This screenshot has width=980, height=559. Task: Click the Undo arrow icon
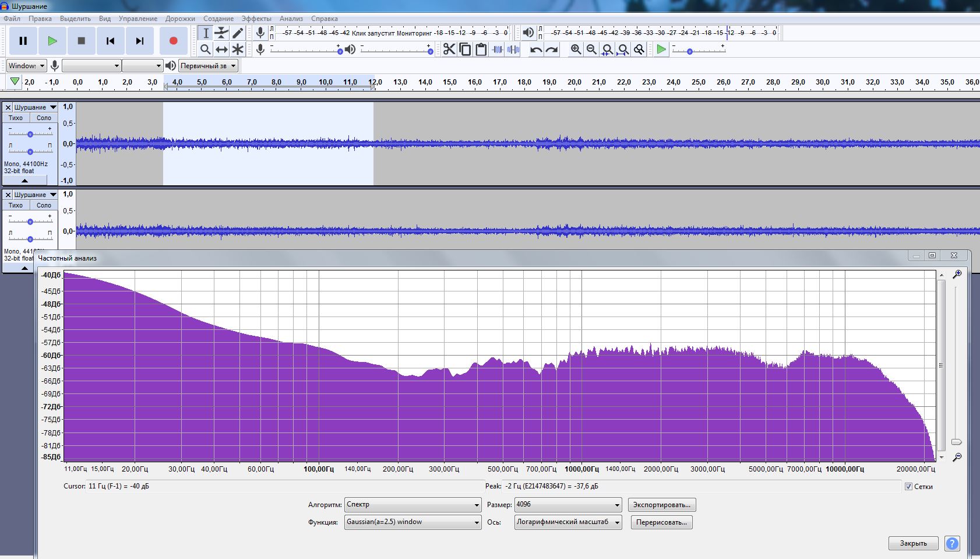pyautogui.click(x=536, y=50)
